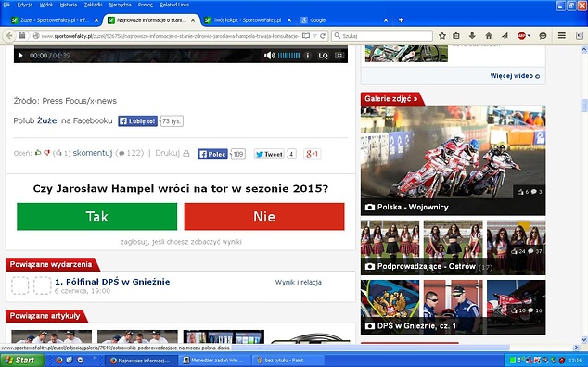Vote Tak in the Hampel poll
The image size is (588, 367).
tap(97, 216)
